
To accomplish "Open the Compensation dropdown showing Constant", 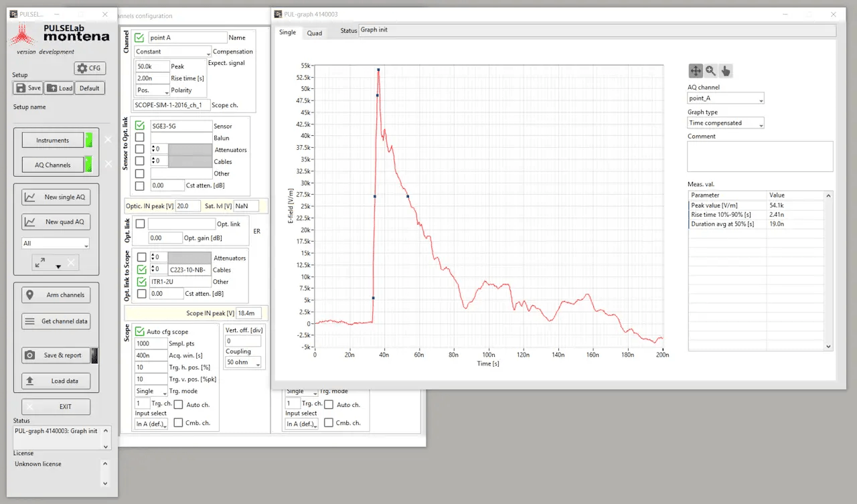I will click(173, 52).
